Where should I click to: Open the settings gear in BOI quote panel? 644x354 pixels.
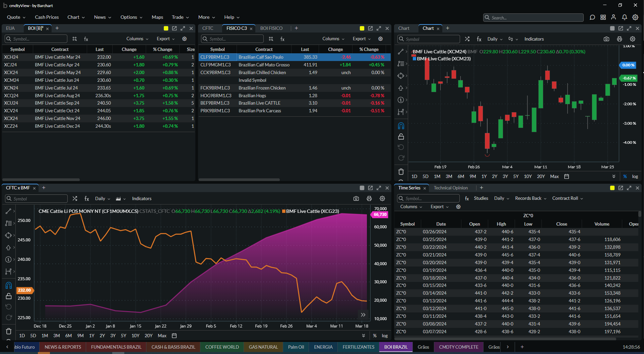tap(184, 39)
